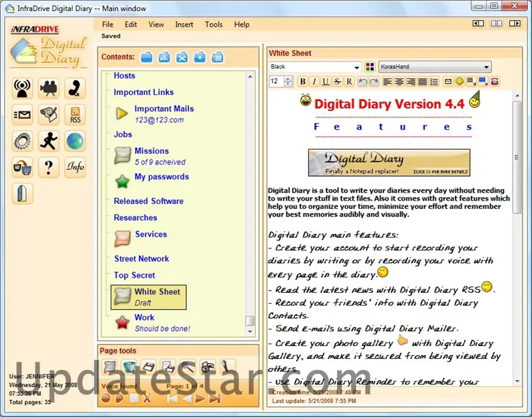Click the blank sheet page tool
Screen dimensions: 532x417
pyautogui.click(x=110, y=366)
